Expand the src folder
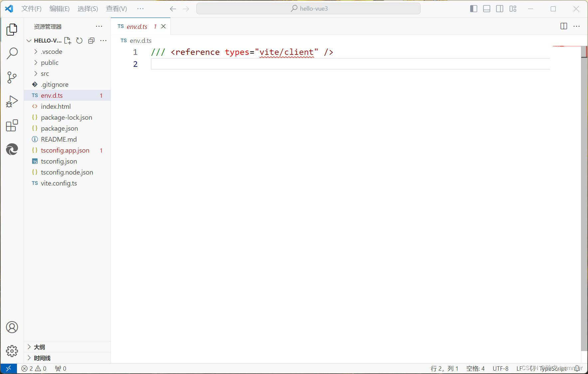The width and height of the screenshot is (588, 374). pos(45,73)
